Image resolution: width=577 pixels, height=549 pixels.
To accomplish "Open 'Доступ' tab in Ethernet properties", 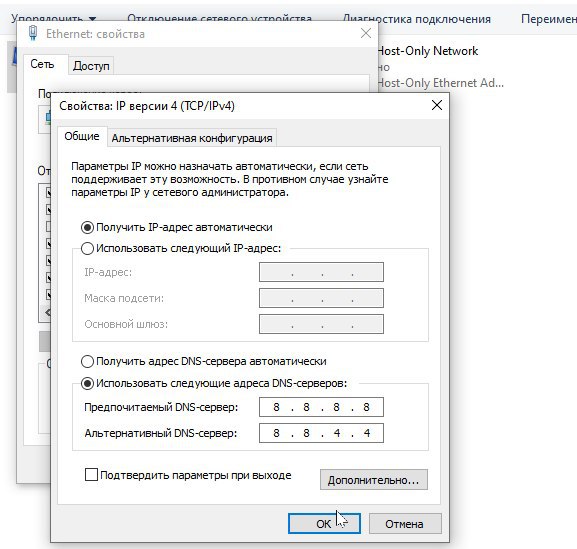I will pos(91,66).
